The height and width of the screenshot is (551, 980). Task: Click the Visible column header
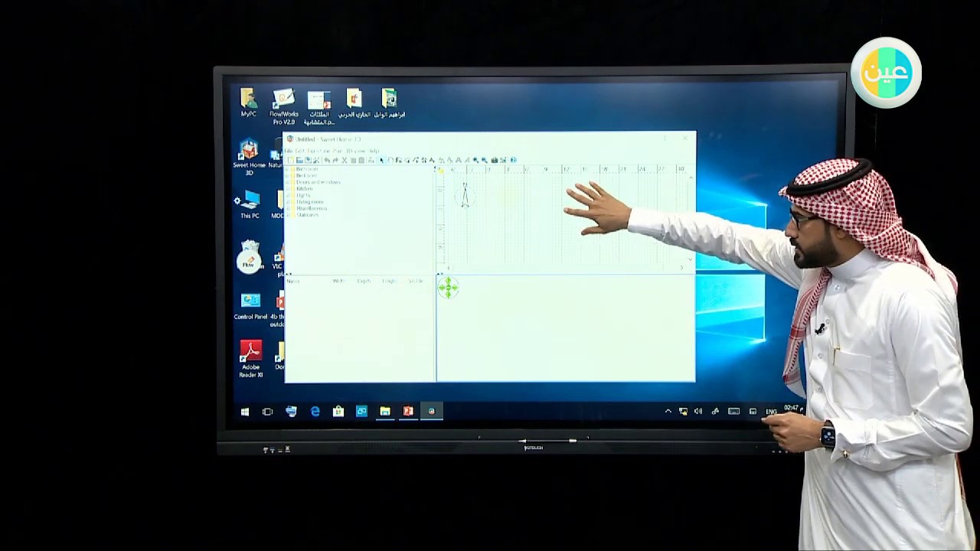pyautogui.click(x=415, y=281)
